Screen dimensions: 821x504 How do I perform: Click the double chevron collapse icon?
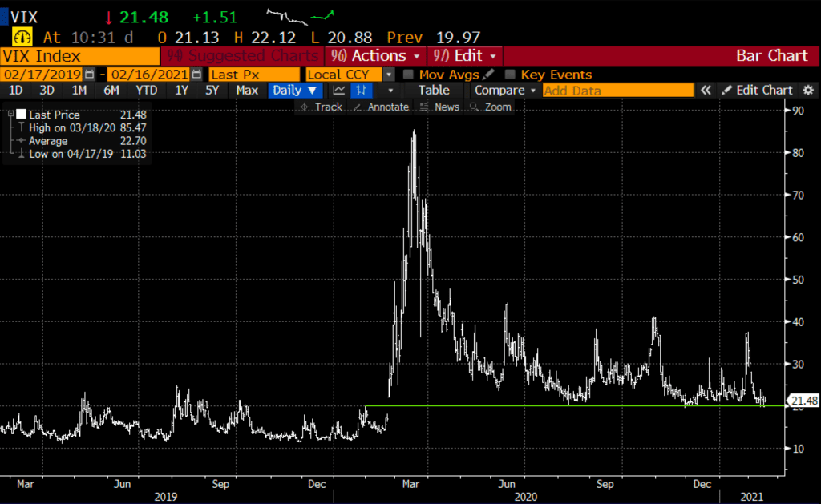tap(706, 91)
